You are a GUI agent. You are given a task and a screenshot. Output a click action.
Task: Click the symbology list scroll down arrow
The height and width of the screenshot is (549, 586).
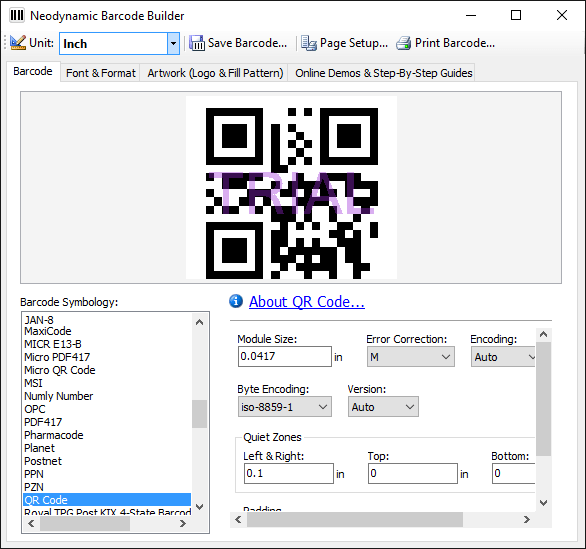(x=200, y=507)
